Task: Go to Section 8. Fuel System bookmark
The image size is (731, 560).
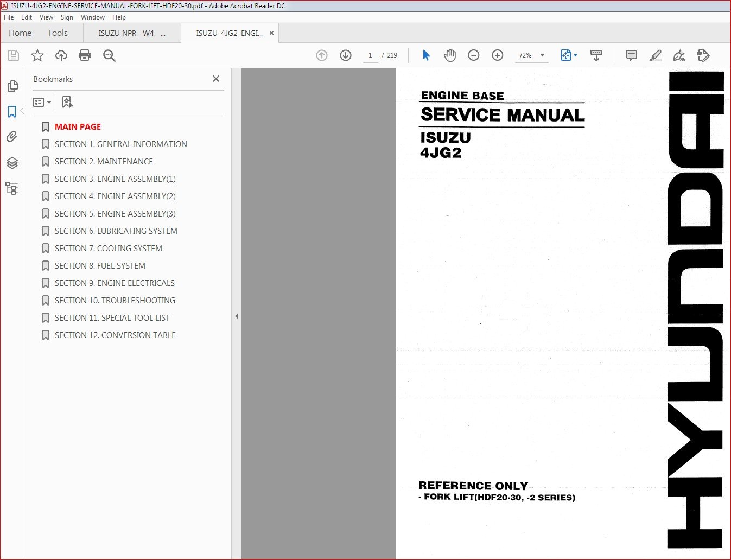Action: [x=100, y=265]
